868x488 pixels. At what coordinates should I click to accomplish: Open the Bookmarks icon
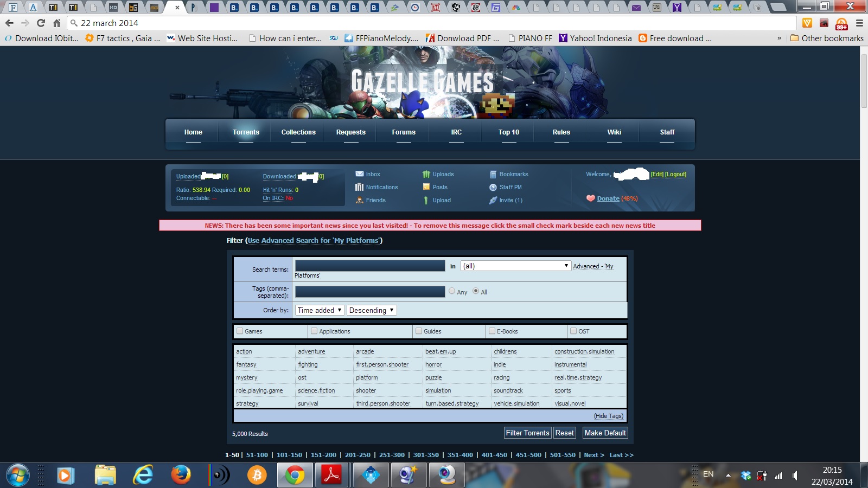coord(493,174)
